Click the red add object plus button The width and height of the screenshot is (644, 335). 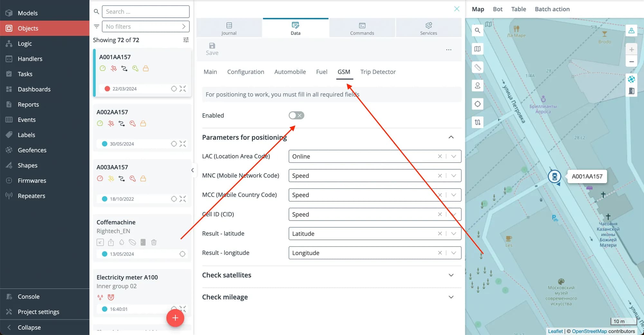(175, 318)
